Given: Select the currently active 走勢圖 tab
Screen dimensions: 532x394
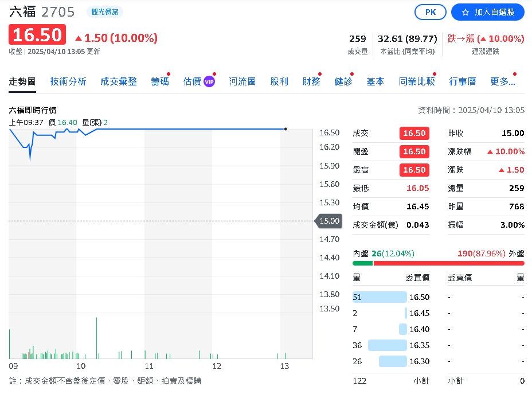Looking at the screenshot, I should pyautogui.click(x=22, y=81).
